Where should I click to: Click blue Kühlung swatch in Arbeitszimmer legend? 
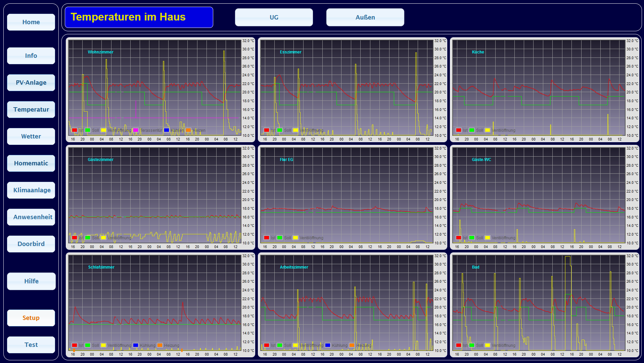pos(328,345)
